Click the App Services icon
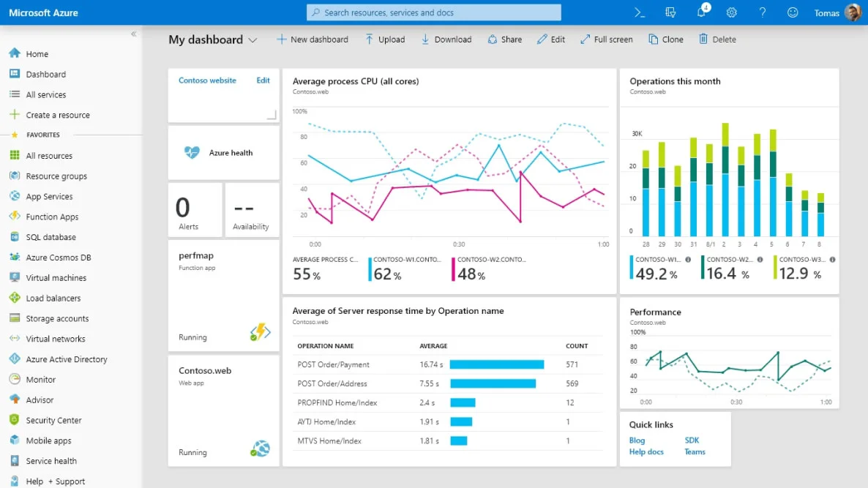This screenshot has width=868, height=488. pyautogui.click(x=15, y=196)
